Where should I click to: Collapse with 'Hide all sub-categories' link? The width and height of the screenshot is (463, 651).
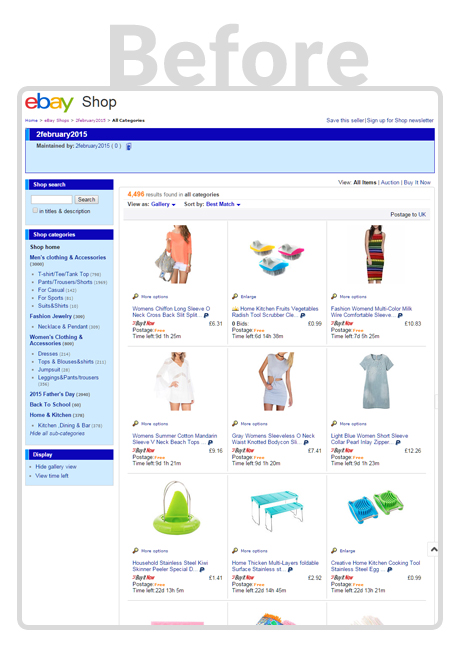pyautogui.click(x=57, y=433)
